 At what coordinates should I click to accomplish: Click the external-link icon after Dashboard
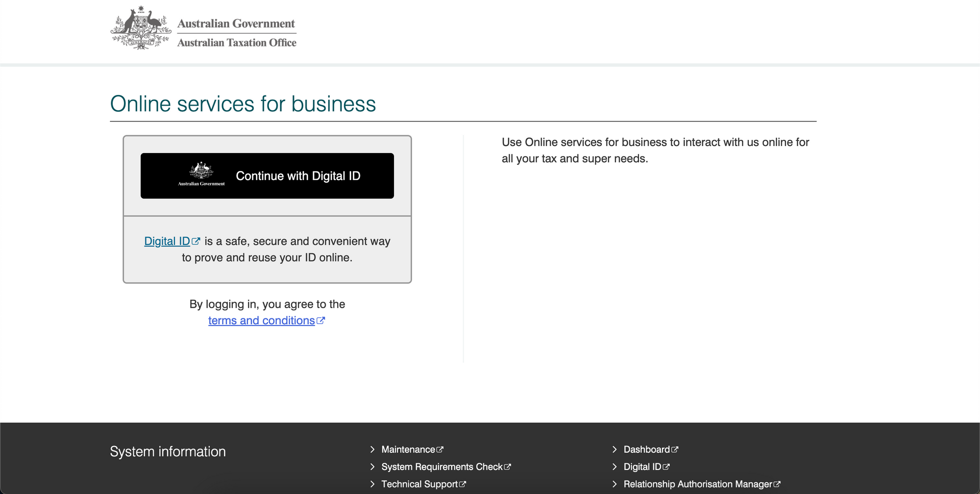[675, 450]
